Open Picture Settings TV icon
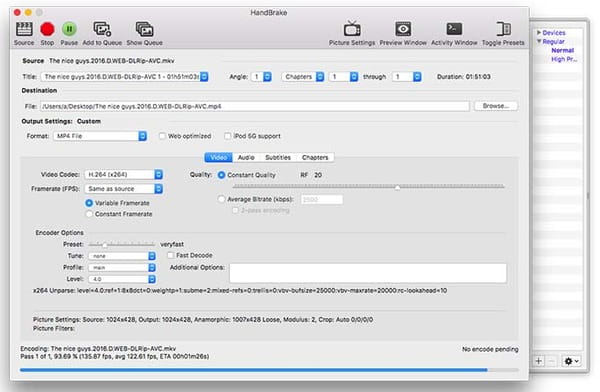The width and height of the screenshot is (600, 392). pos(352,29)
